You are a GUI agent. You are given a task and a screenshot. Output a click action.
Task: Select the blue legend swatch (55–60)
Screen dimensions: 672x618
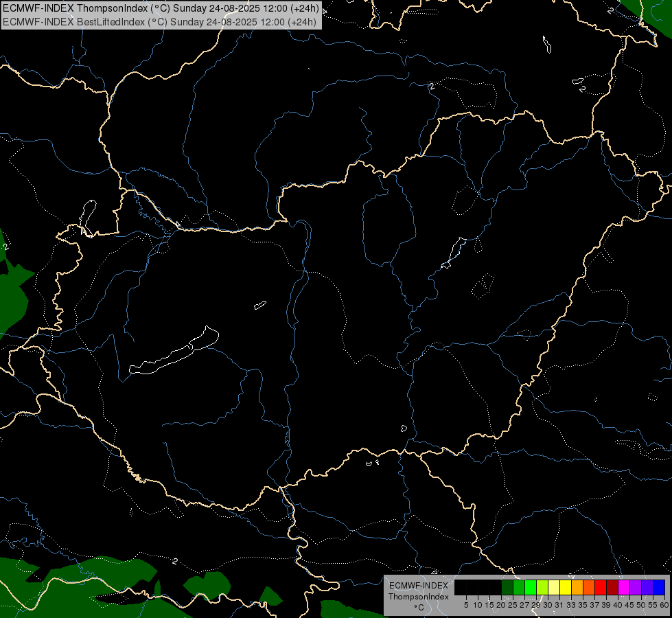pos(659,587)
